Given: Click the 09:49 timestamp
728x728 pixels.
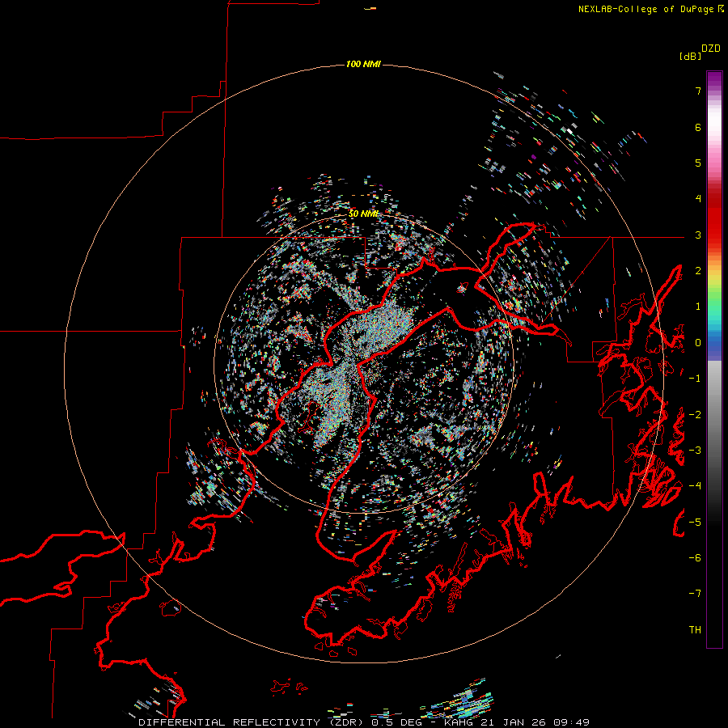Looking at the screenshot, I should (x=573, y=722).
